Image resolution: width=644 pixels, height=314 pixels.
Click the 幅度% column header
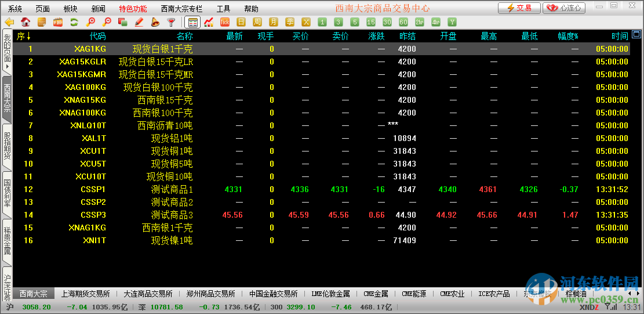[x=568, y=36]
